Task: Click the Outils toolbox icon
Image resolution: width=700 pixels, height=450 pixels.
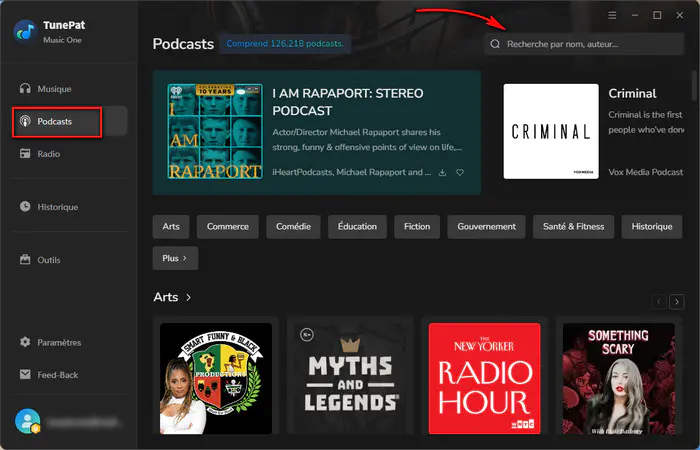Action: (25, 259)
